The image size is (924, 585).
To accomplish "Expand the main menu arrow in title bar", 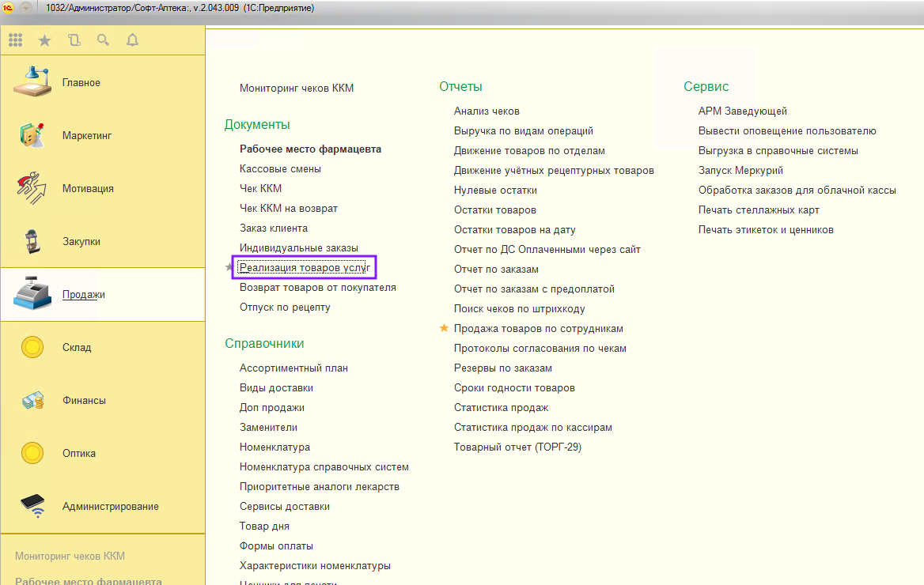I will (x=26, y=8).
